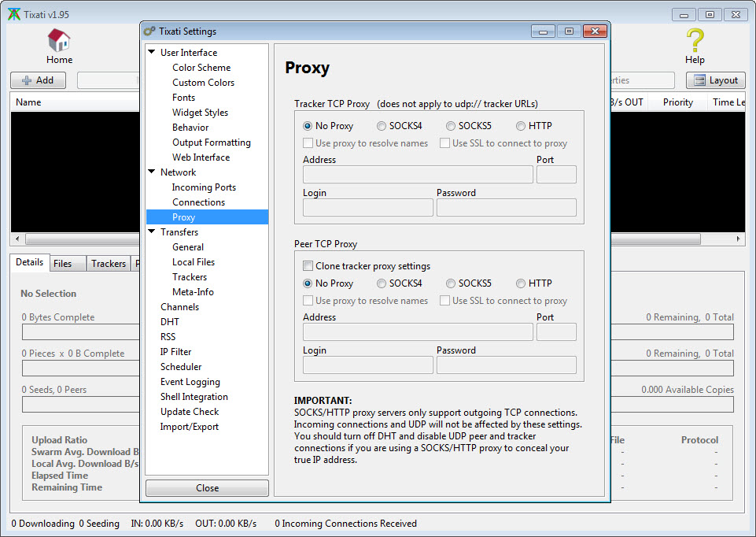This screenshot has height=537, width=756.
Task: Collapse the User Interface tree section
Action: (x=152, y=52)
